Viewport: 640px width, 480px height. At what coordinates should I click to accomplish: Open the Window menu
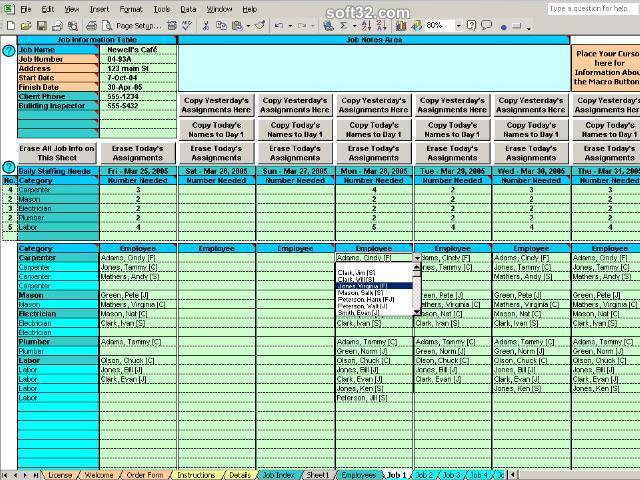[219, 9]
